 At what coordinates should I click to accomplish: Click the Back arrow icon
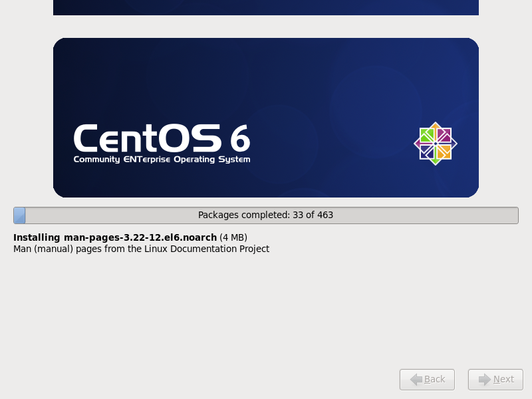416,379
